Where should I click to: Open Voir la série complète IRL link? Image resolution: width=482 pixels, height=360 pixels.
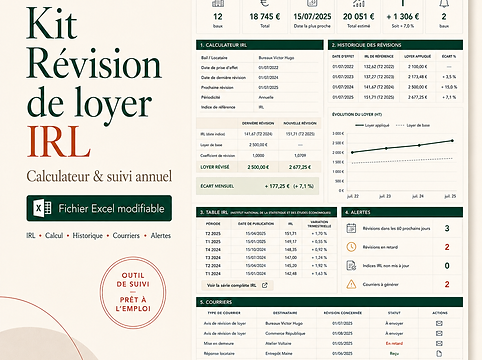point(237,285)
